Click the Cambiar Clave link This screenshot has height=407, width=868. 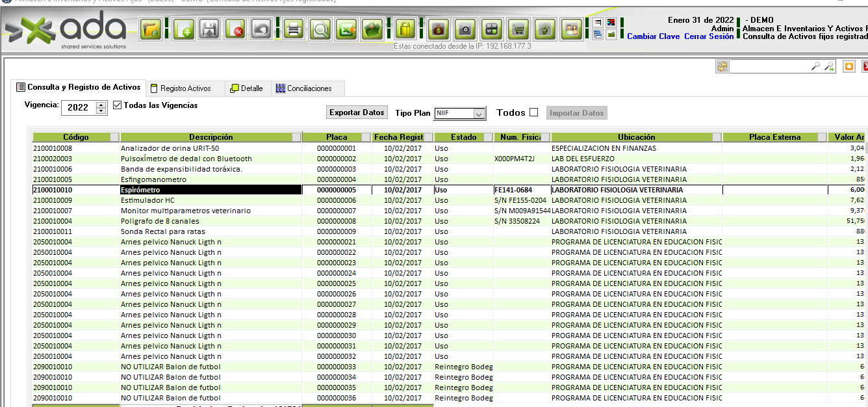click(653, 36)
